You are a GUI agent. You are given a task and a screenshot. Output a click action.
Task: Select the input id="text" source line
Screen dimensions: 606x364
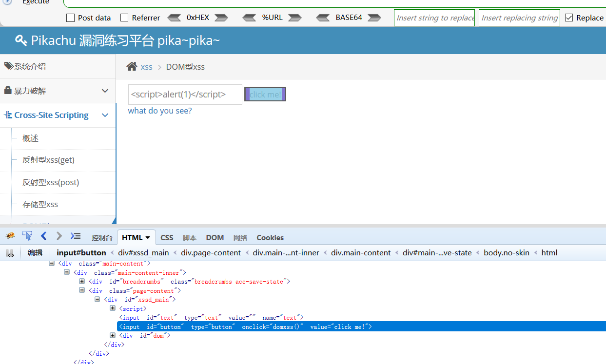pyautogui.click(x=211, y=318)
